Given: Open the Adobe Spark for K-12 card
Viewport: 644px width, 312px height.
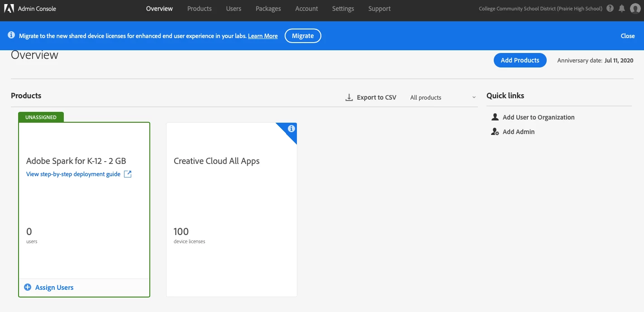Looking at the screenshot, I should tap(84, 210).
